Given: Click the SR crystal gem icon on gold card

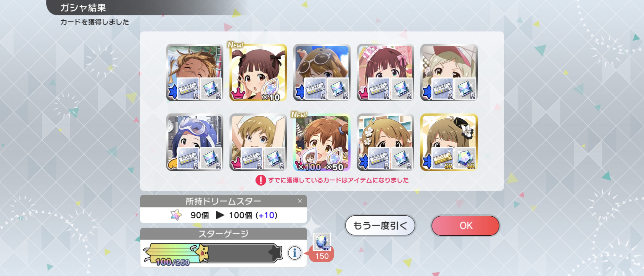Looking at the screenshot, I should click(x=465, y=158).
